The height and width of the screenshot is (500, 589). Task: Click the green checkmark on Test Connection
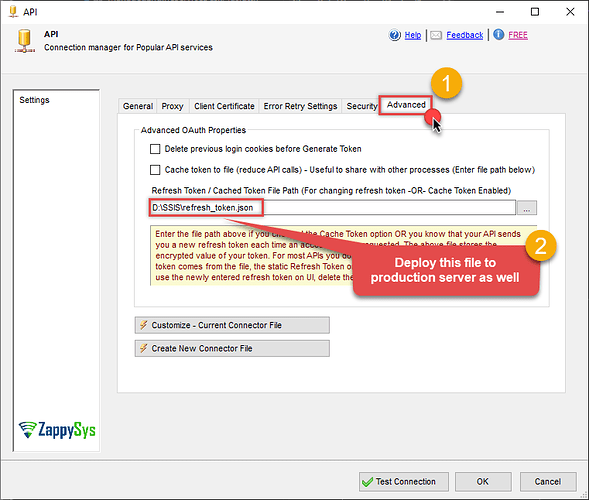point(367,482)
